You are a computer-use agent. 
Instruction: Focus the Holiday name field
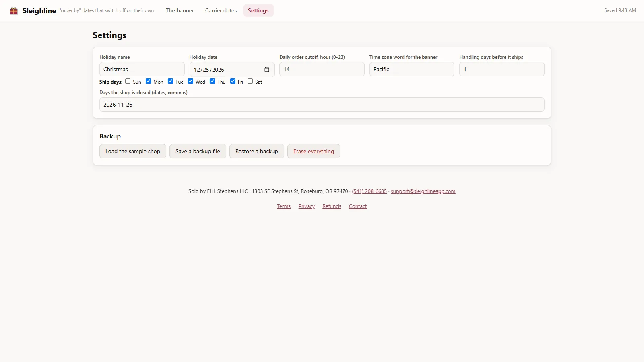[142, 69]
